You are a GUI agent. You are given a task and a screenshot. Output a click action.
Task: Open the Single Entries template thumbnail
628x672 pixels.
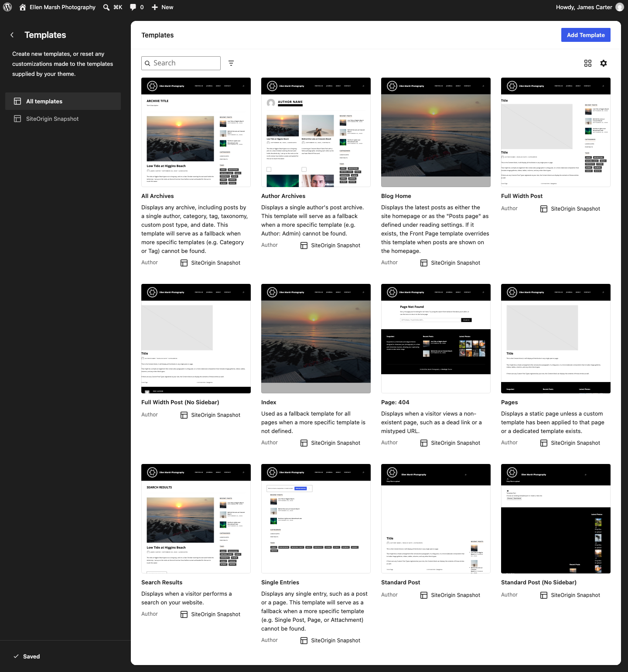coord(316,518)
